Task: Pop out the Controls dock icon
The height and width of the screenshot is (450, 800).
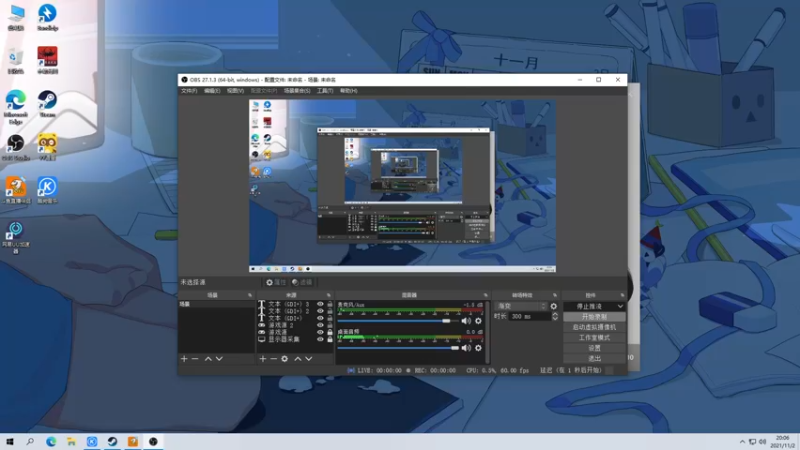Action: click(x=622, y=295)
